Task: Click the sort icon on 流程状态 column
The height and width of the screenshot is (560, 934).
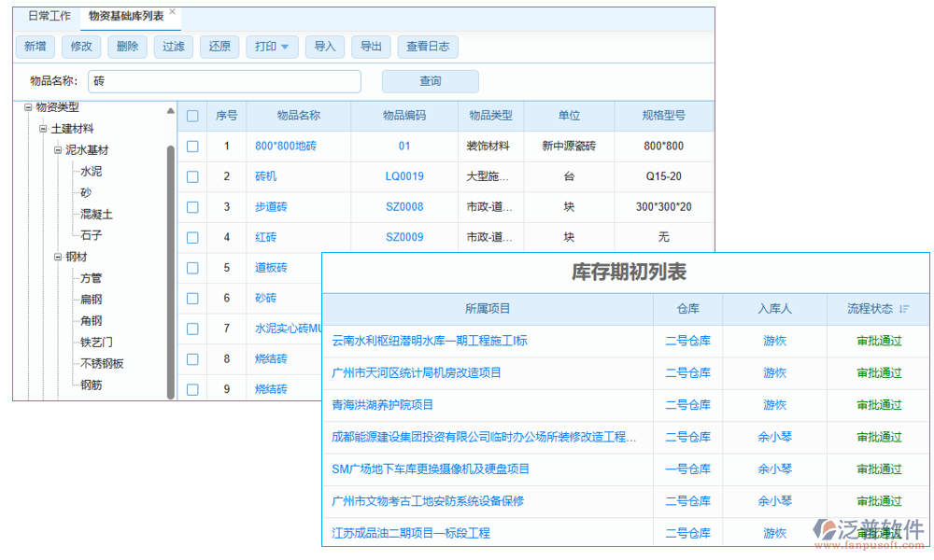Action: [x=902, y=309]
